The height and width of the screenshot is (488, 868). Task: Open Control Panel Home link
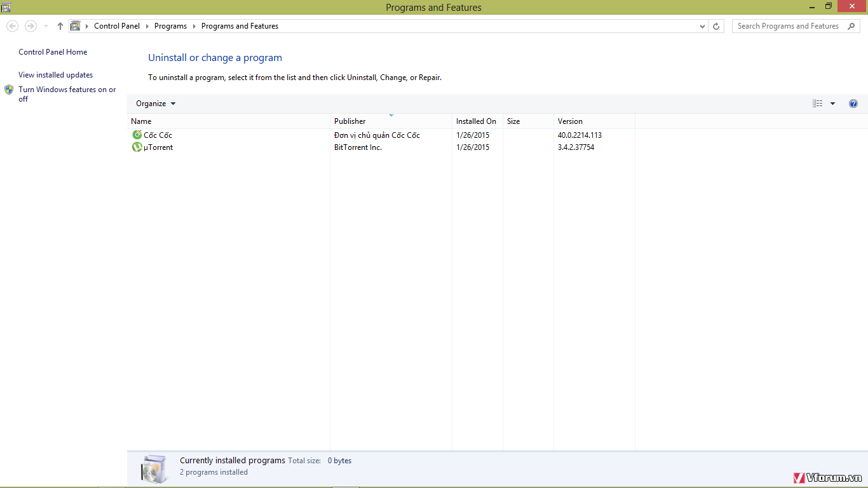coord(53,52)
